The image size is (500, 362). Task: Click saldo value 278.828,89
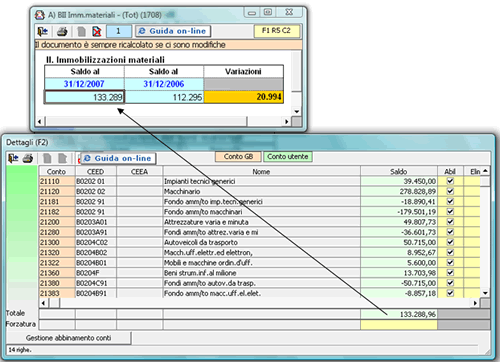pyautogui.click(x=399, y=191)
